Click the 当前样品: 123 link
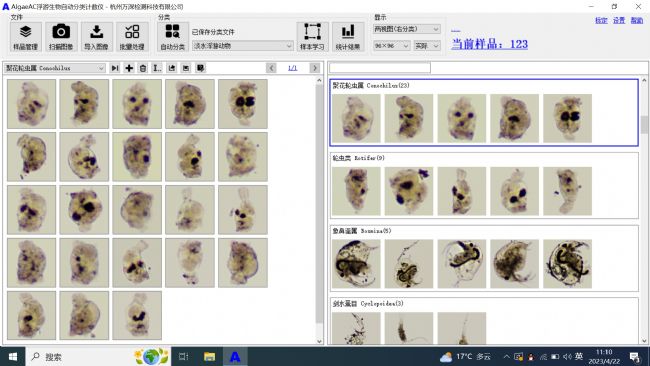The height and width of the screenshot is (366, 650). (x=489, y=44)
